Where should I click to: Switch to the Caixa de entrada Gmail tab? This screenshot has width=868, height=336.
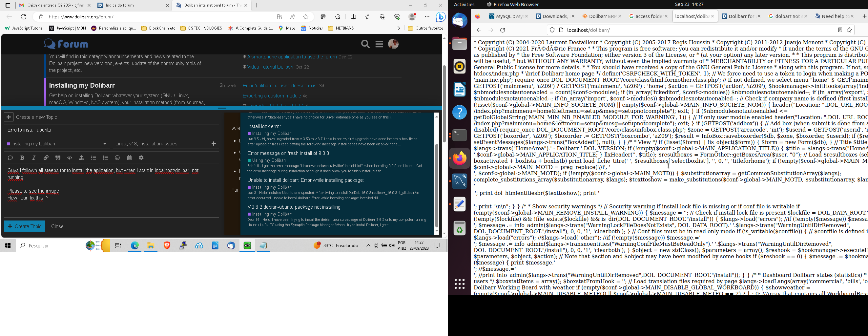coord(54,5)
